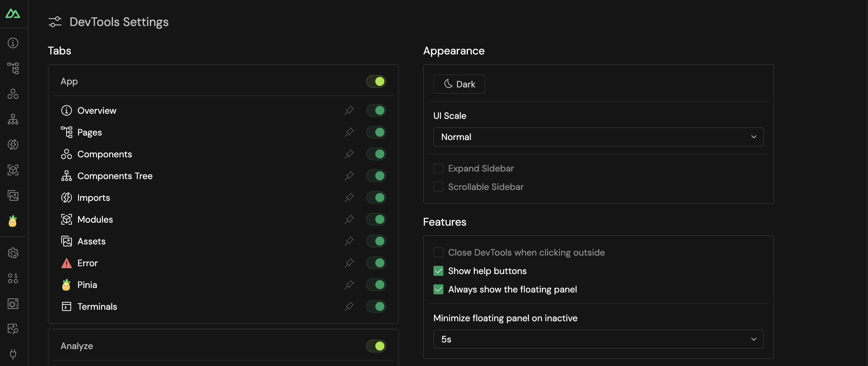Turn off the Components tab switch

tap(376, 154)
